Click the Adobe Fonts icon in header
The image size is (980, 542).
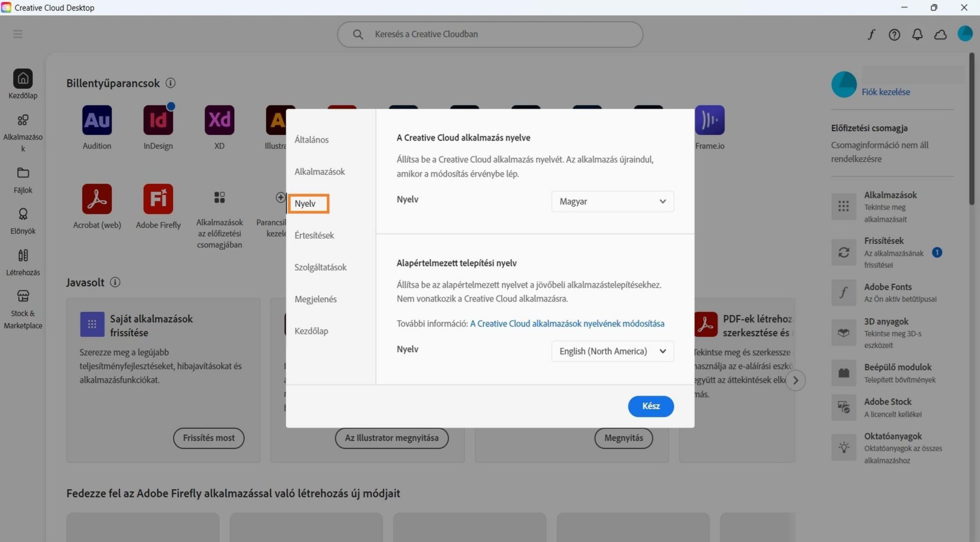click(x=871, y=34)
